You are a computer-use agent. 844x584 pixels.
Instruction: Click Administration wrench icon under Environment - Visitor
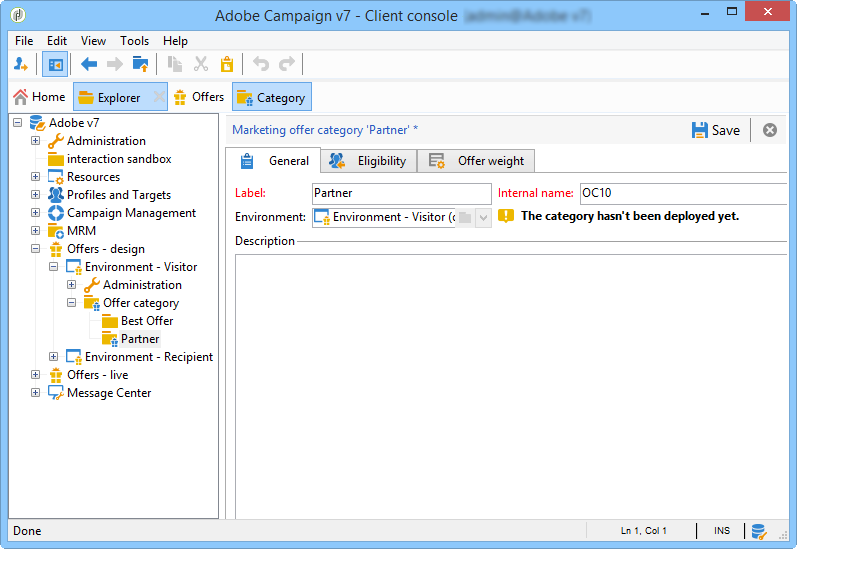92,285
